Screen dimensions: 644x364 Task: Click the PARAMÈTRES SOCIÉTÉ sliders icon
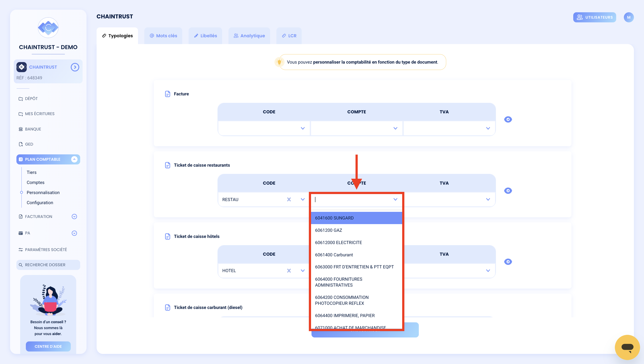21,250
